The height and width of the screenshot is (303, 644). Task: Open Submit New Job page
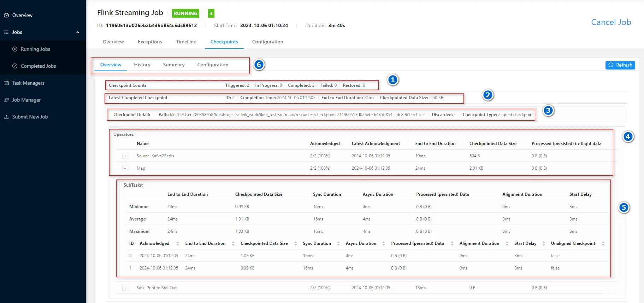30,117
